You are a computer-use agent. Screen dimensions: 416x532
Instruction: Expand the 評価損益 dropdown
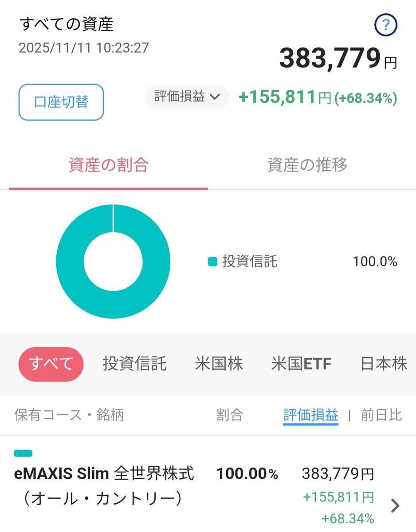[187, 97]
